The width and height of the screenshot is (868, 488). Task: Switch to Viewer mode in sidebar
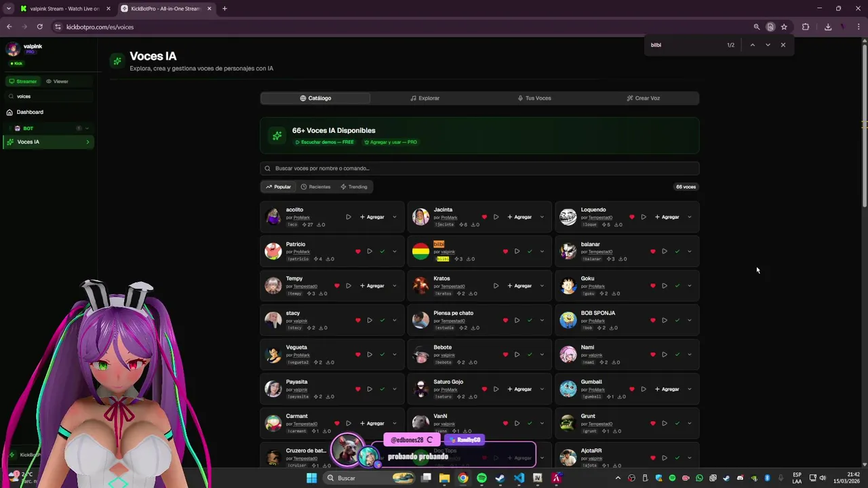[57, 81]
